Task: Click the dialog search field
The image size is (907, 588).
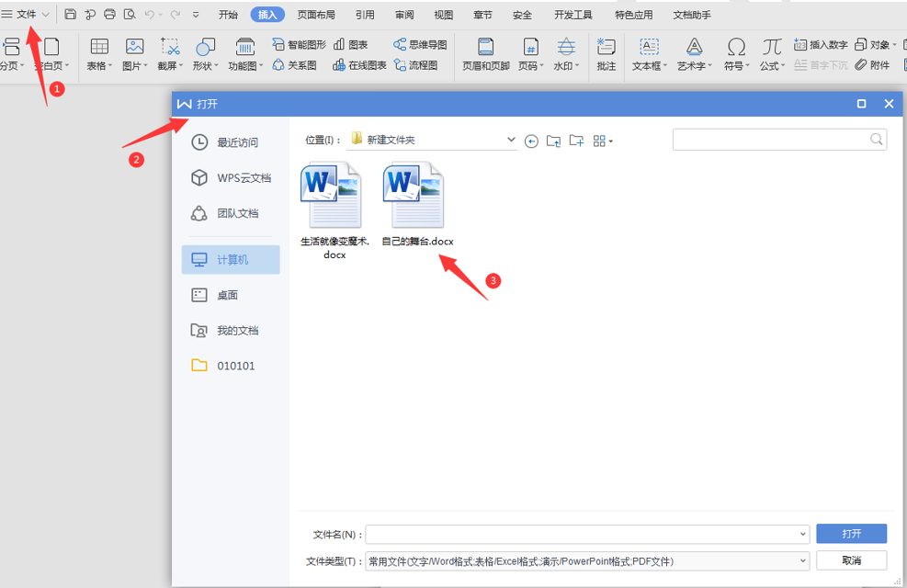Action: pyautogui.click(x=779, y=140)
